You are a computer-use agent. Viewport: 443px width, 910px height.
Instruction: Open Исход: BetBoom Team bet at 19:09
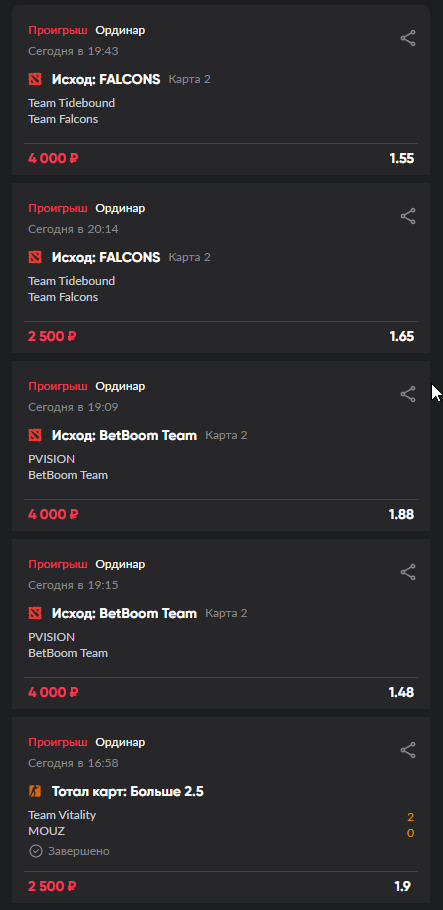click(x=124, y=435)
